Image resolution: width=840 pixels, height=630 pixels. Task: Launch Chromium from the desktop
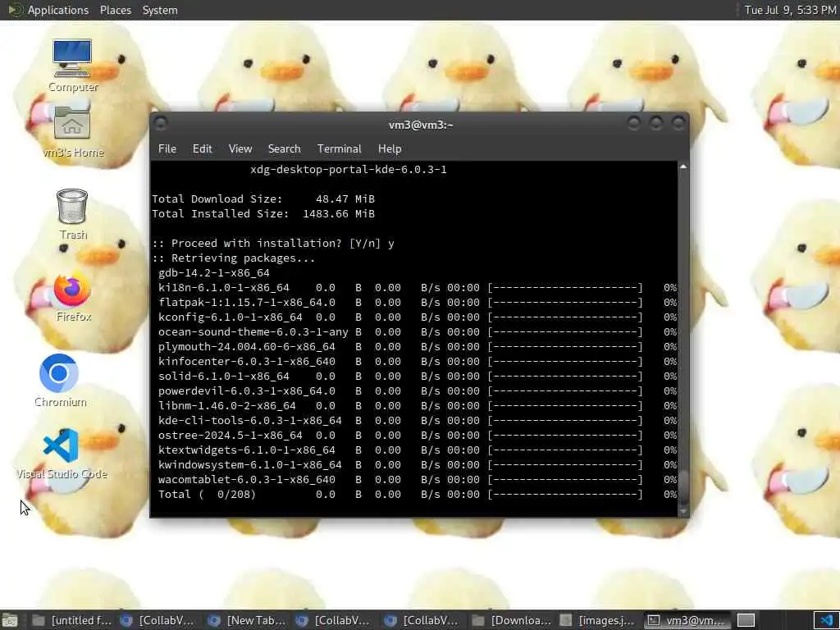coord(59,381)
